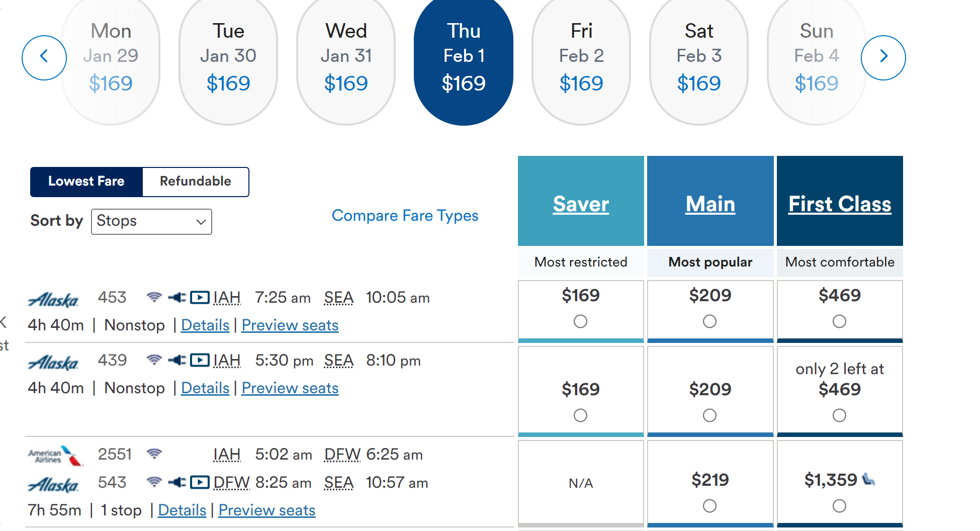Click Wi-Fi icon for flight 453
The height and width of the screenshot is (531, 980).
tap(154, 297)
